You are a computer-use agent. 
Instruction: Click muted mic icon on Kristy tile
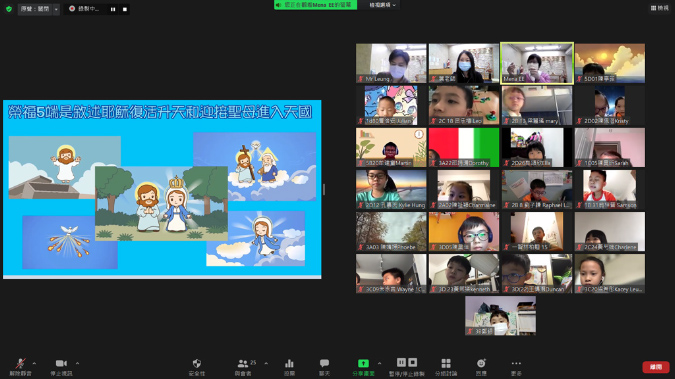pyautogui.click(x=579, y=121)
